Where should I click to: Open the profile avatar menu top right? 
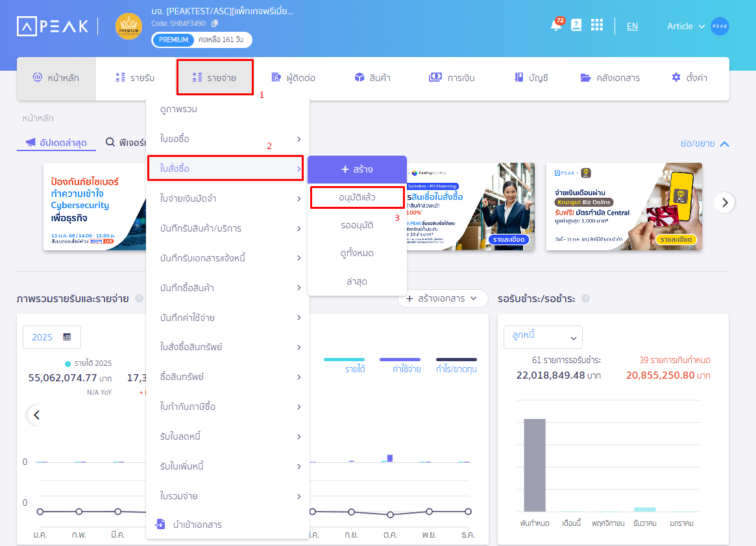point(719,26)
